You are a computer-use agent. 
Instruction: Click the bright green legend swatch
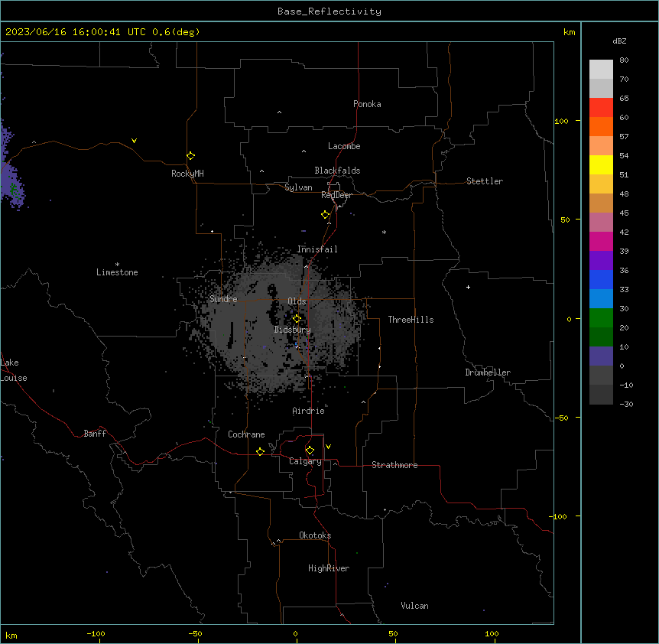pyautogui.click(x=601, y=318)
